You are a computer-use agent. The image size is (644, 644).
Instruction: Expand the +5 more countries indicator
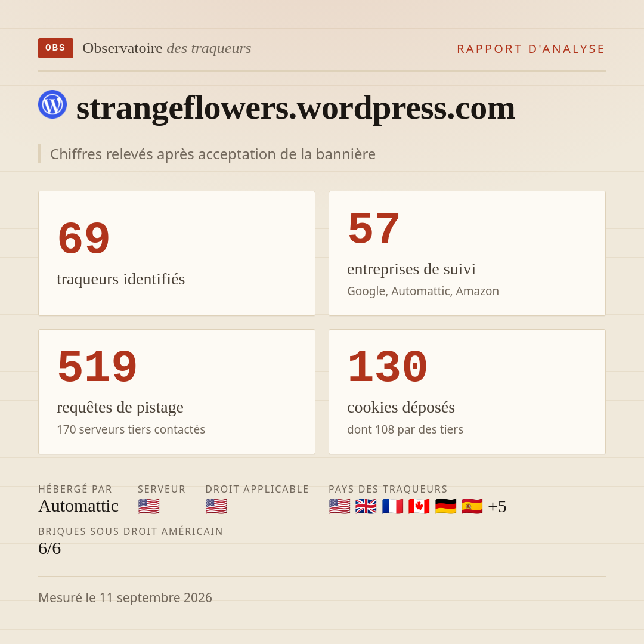[497, 506]
